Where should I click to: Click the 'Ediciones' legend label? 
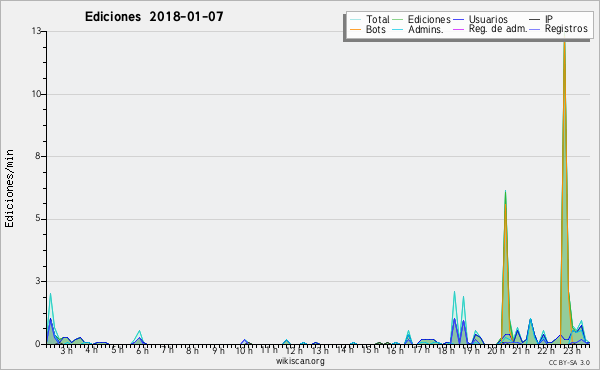click(429, 19)
